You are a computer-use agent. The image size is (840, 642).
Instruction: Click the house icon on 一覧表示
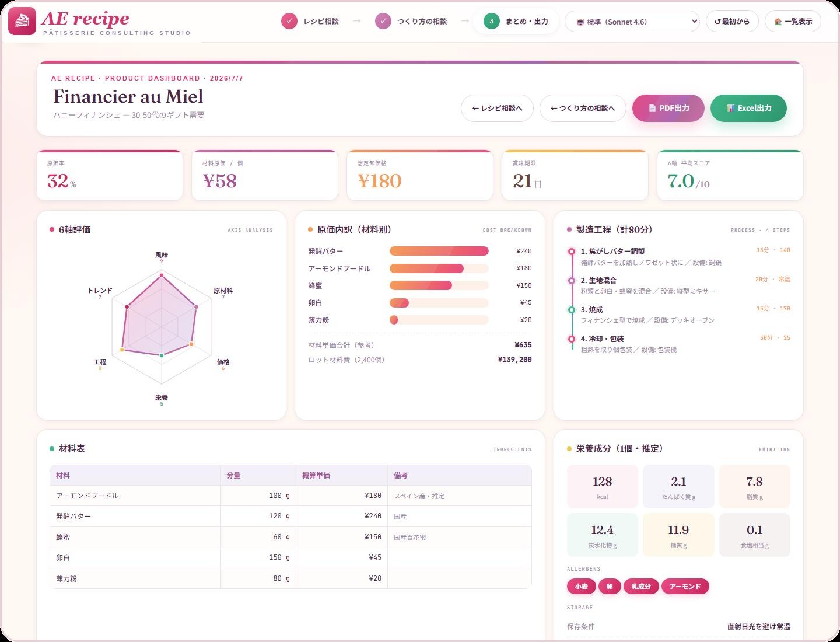click(x=778, y=22)
